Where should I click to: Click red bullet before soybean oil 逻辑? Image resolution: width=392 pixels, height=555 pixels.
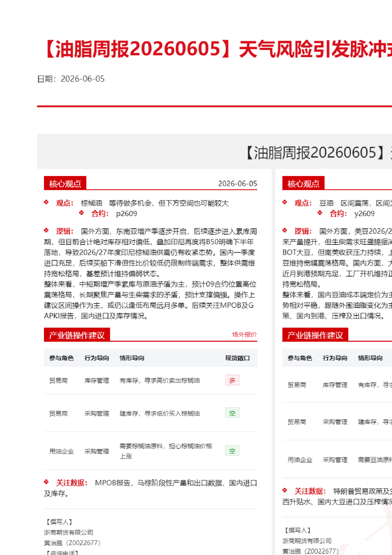(285, 230)
